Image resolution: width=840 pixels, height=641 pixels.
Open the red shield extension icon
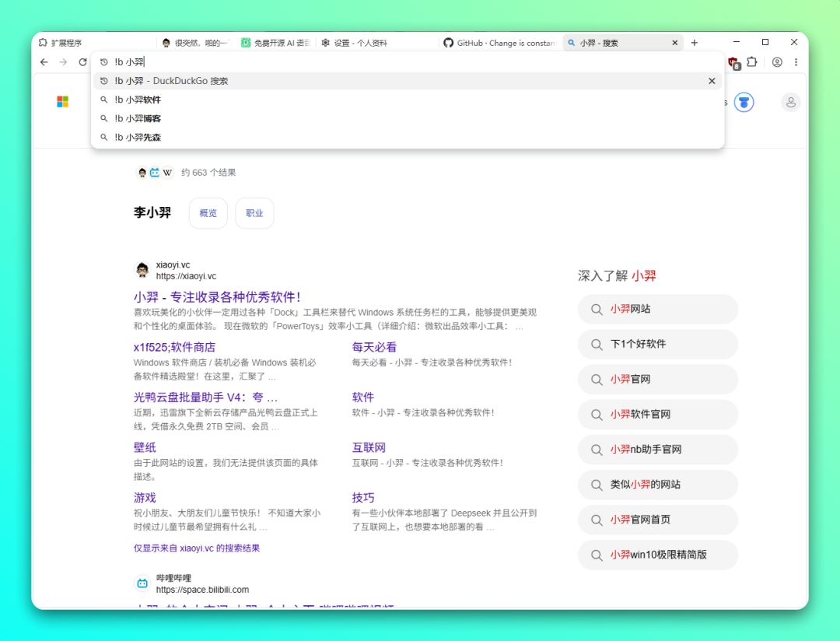coord(734,63)
